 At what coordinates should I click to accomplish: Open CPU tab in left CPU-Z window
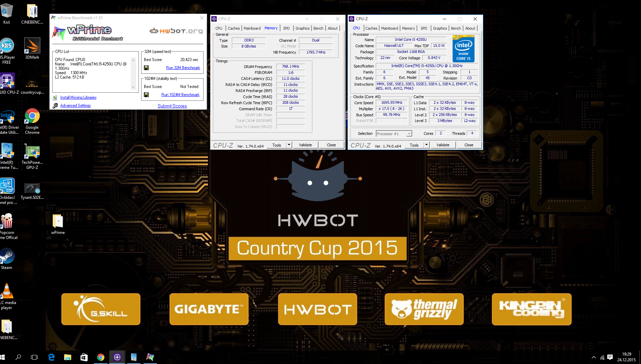[x=219, y=28]
